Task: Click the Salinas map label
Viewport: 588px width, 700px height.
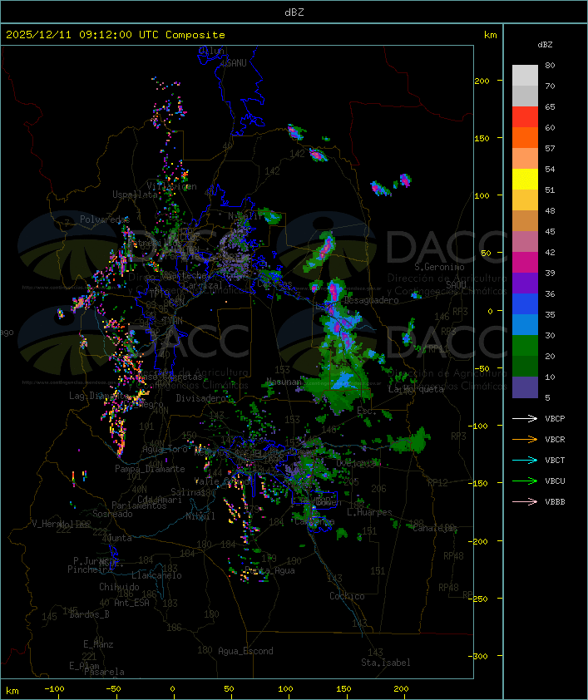Action: pyautogui.click(x=188, y=492)
